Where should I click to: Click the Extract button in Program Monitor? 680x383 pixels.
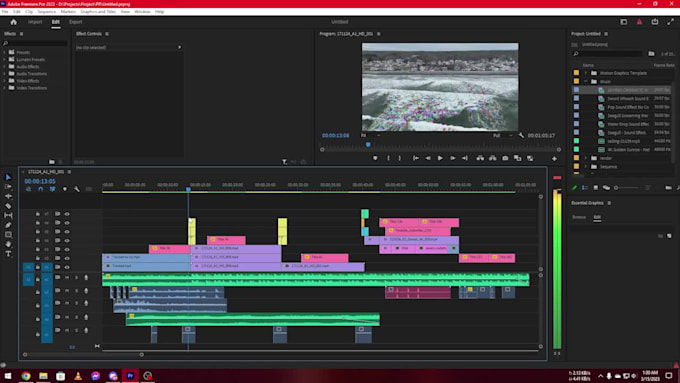coord(493,158)
